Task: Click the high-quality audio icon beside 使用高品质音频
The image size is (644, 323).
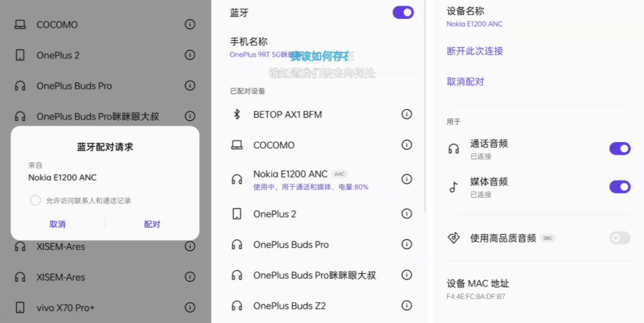Action: [454, 238]
